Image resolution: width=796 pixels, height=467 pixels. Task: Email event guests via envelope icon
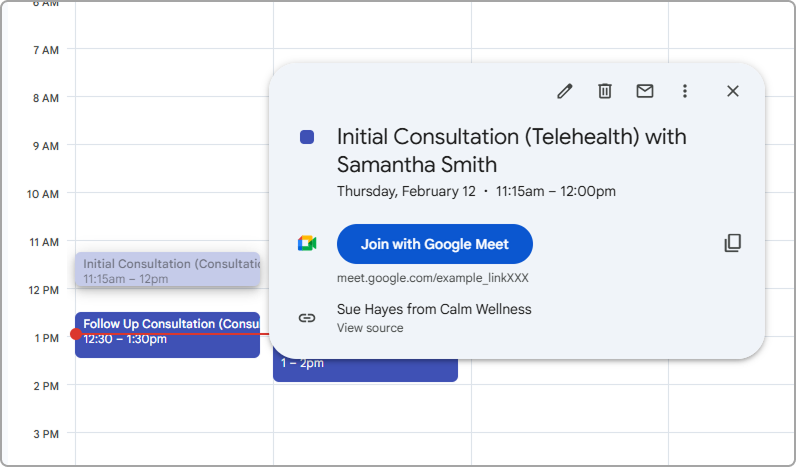pyautogui.click(x=645, y=91)
